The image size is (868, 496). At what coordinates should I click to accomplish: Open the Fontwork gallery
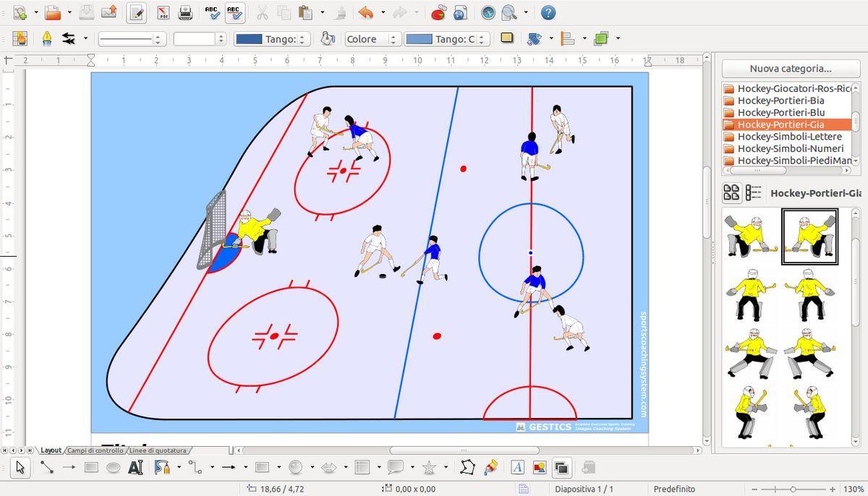[x=518, y=468]
